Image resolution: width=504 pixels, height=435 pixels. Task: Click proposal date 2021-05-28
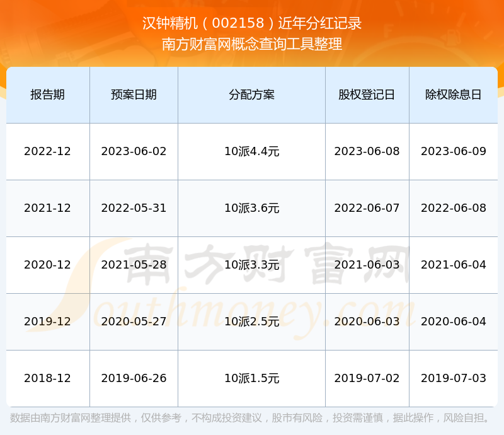pos(134,265)
